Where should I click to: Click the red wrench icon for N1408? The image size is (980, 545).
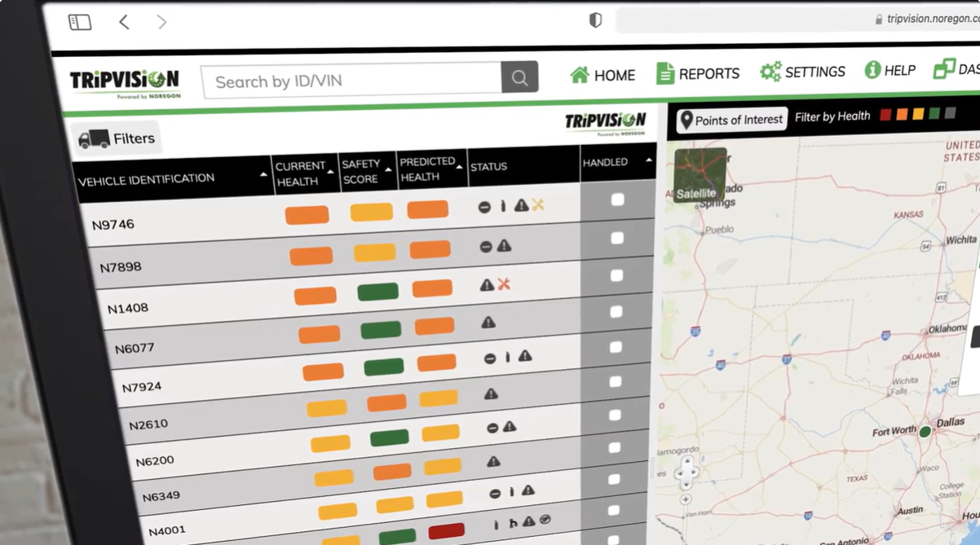coord(504,284)
